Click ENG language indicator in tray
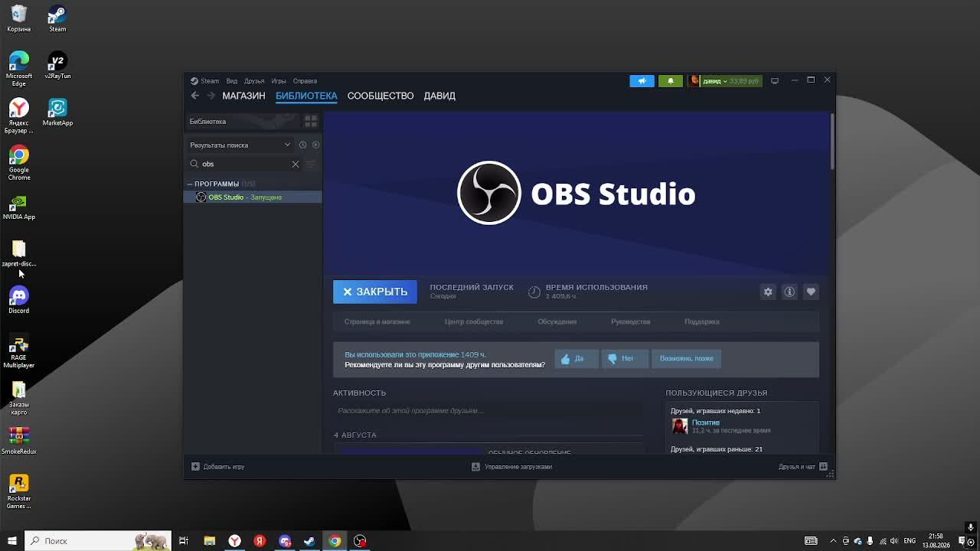 pos(910,541)
